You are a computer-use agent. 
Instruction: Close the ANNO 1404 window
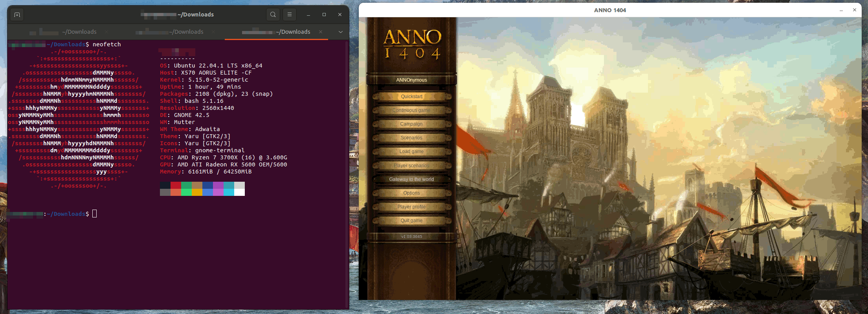click(x=854, y=10)
